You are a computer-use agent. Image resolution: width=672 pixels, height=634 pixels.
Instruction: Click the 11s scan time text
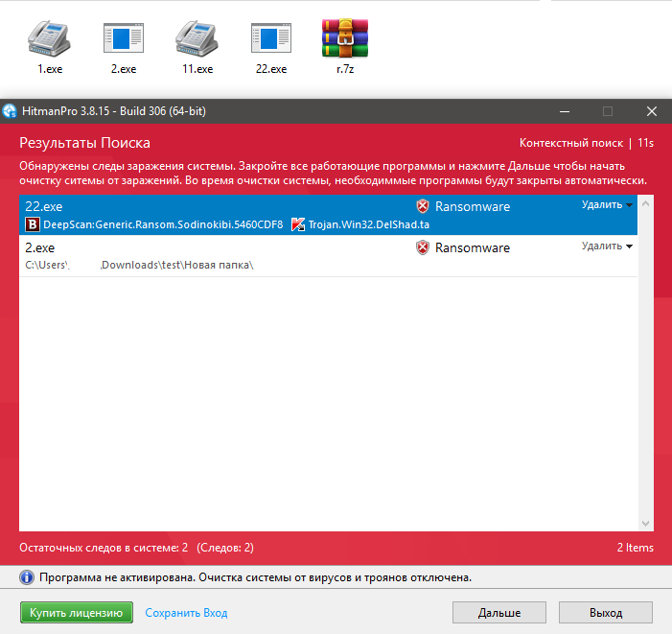(x=645, y=143)
